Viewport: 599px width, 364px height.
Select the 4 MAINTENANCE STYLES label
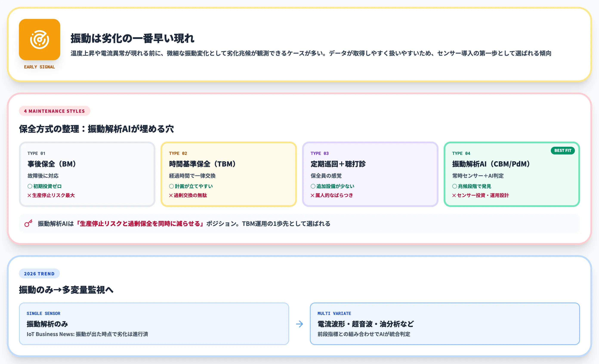point(54,111)
